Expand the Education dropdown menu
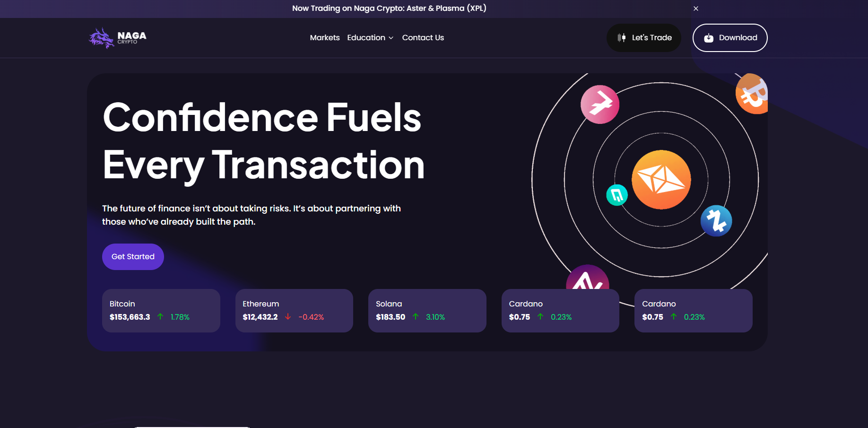This screenshot has height=428, width=868. click(370, 38)
